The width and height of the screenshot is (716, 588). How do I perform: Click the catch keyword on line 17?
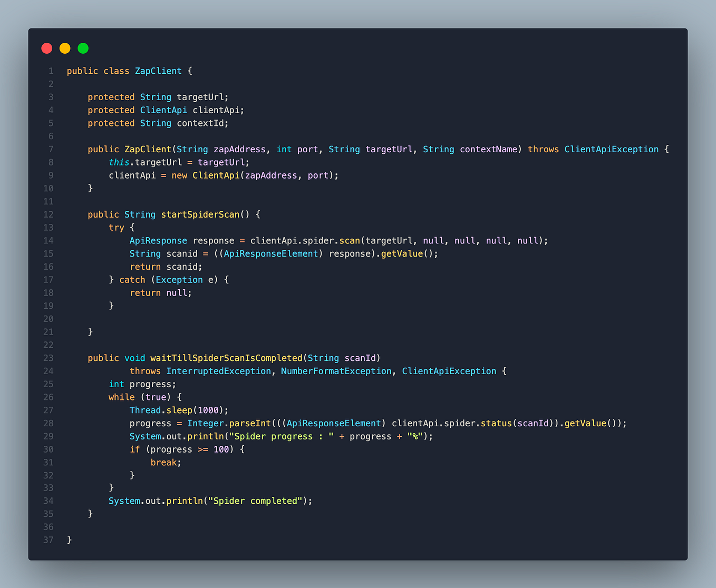pos(132,280)
